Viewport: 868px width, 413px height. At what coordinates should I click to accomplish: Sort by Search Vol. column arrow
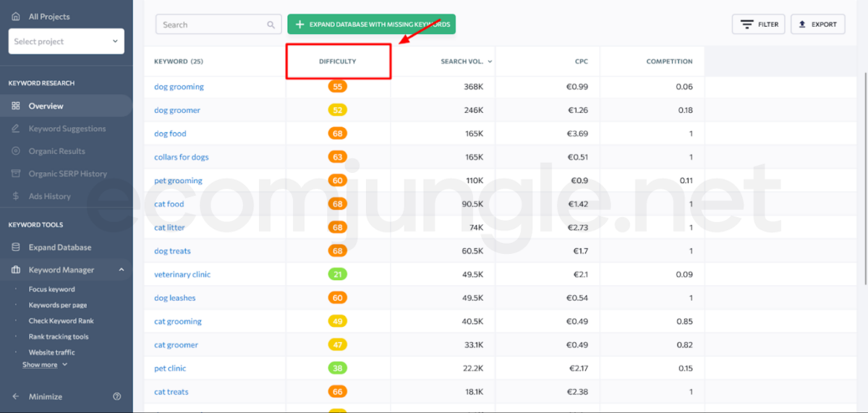(x=490, y=61)
